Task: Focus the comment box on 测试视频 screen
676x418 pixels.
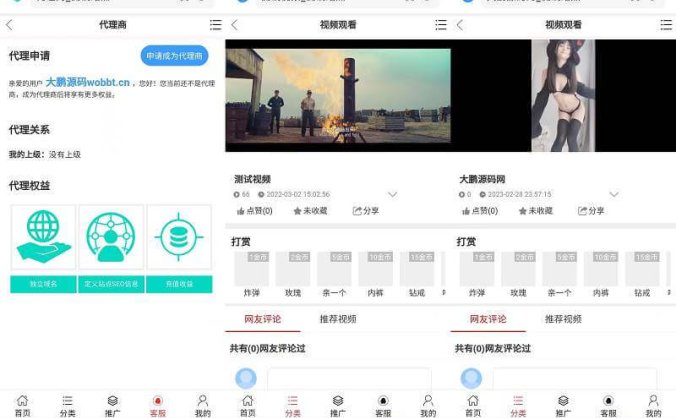Action: (349, 379)
